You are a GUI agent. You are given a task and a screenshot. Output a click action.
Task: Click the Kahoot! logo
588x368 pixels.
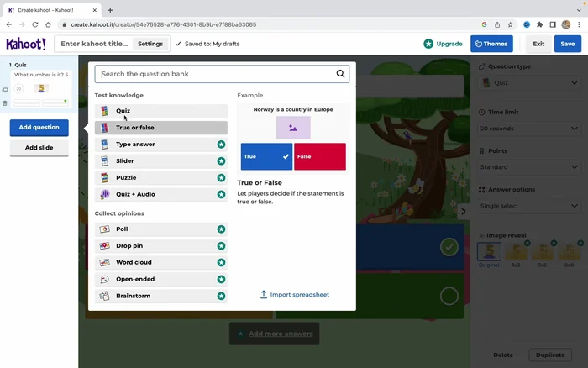26,44
